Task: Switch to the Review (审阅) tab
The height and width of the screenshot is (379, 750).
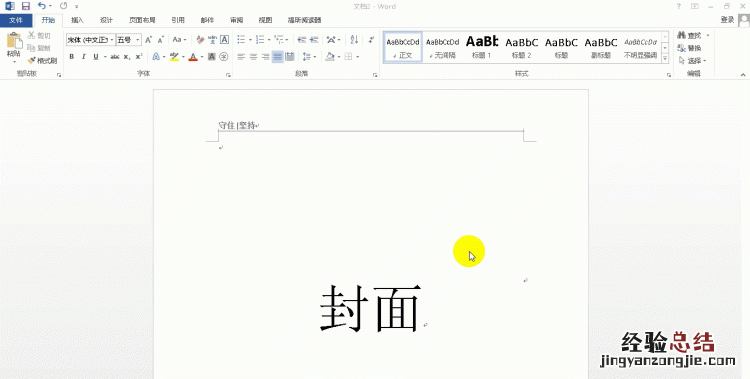Action: click(236, 20)
